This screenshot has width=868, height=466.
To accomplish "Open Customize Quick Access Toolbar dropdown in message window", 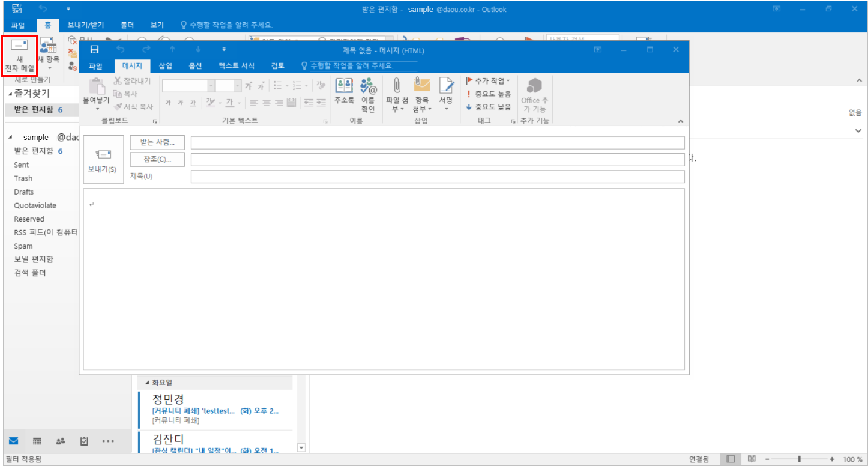I will (224, 50).
